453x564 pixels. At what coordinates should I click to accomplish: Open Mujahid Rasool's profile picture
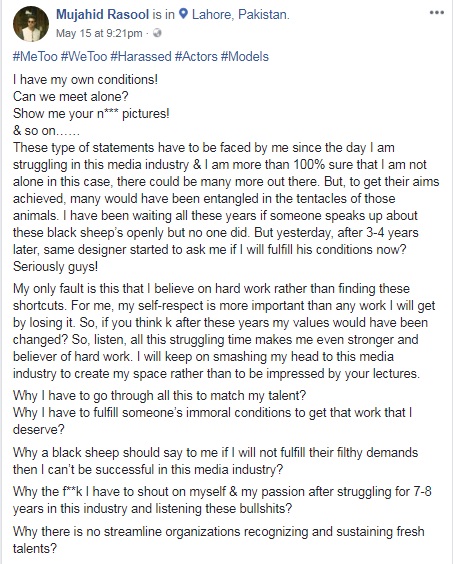tap(31, 24)
